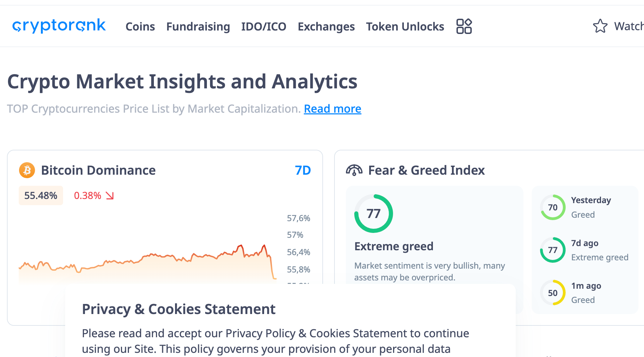
Task: Open the 7D timeframe selector
Action: 303,171
